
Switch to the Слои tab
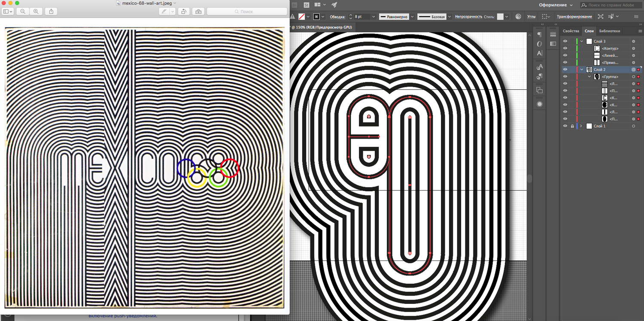589,31
